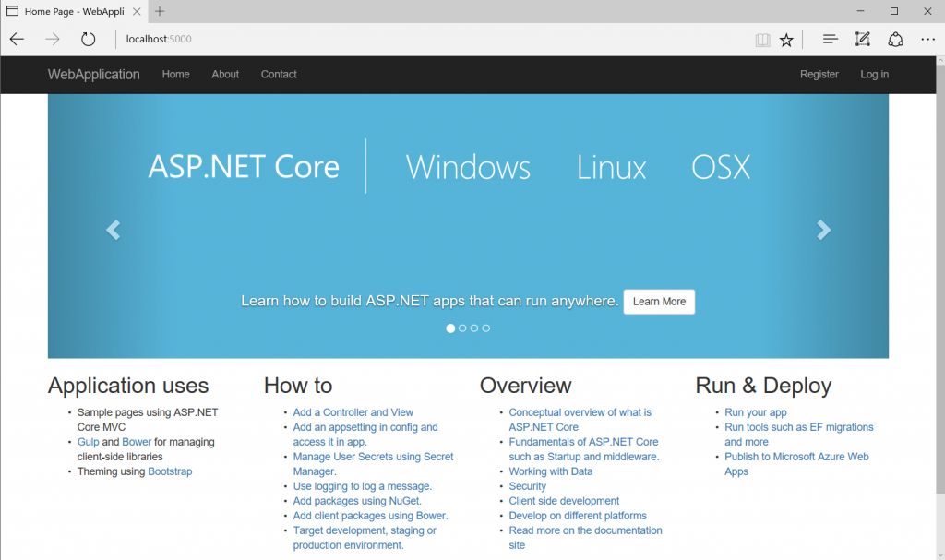
Task: Go back with the browser back arrow
Action: [x=17, y=39]
